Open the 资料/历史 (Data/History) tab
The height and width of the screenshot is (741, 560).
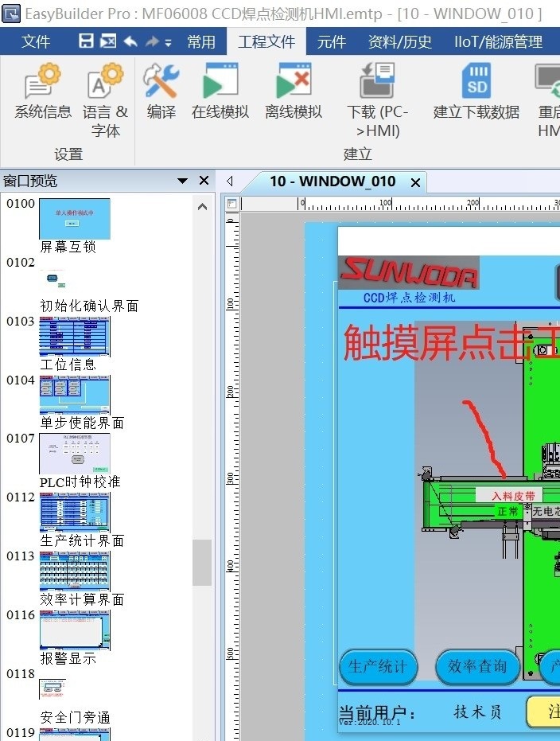(x=399, y=41)
